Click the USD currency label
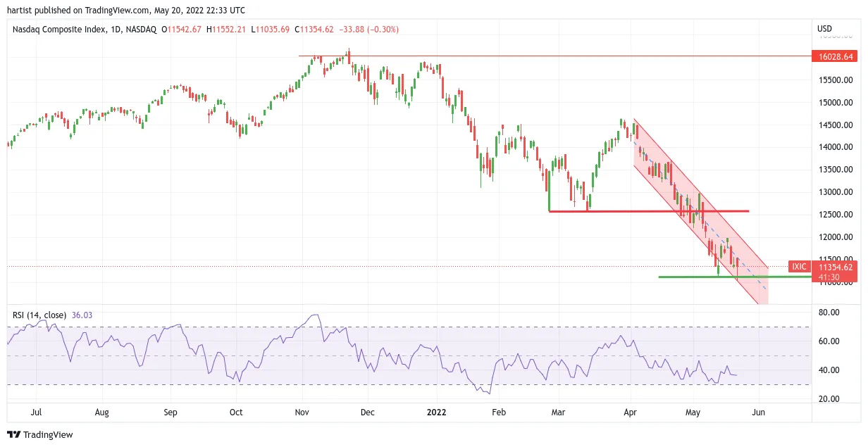The image size is (868, 447). [824, 29]
